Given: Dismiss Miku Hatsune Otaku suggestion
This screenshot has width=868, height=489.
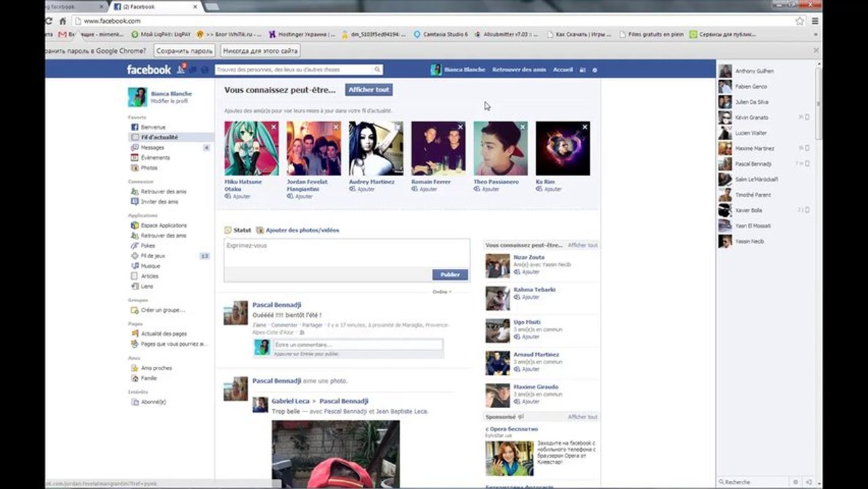Looking at the screenshot, I should click(x=273, y=126).
